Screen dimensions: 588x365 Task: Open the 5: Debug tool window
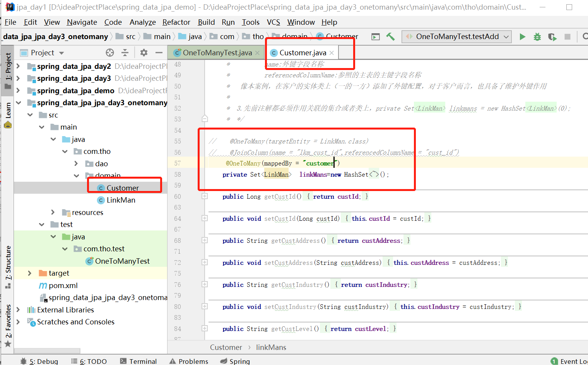[x=39, y=361]
